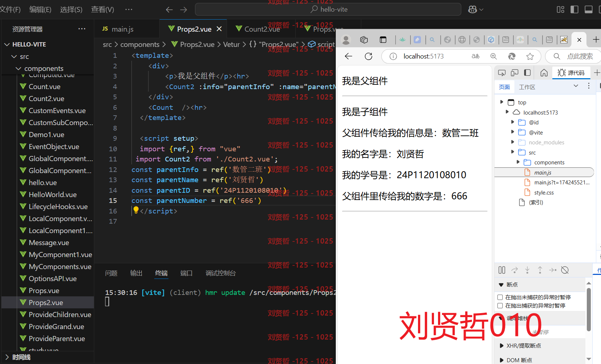601x364 pixels.
Task: Add page to favorites star
Action: pos(530,56)
